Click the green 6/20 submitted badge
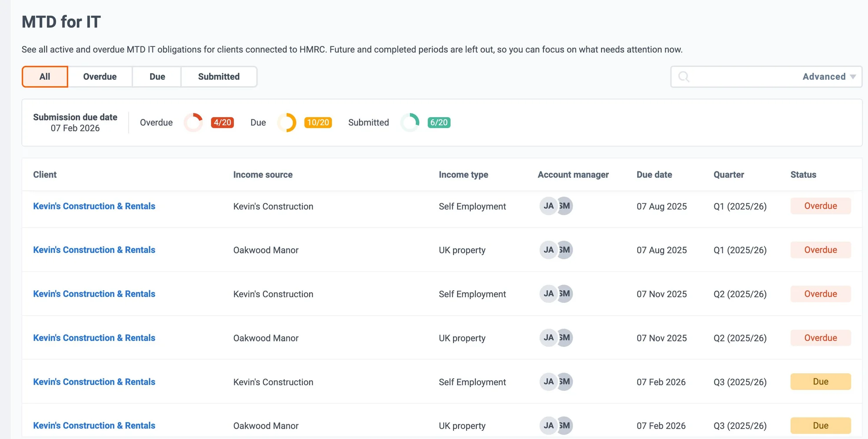868x439 pixels. coord(439,123)
